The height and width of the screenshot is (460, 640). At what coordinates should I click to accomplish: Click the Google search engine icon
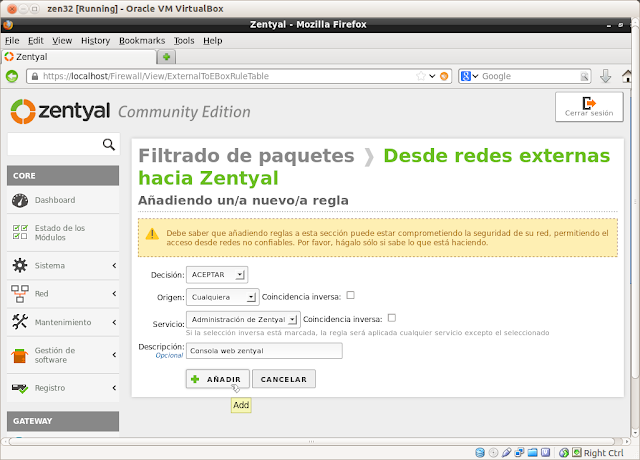point(466,76)
